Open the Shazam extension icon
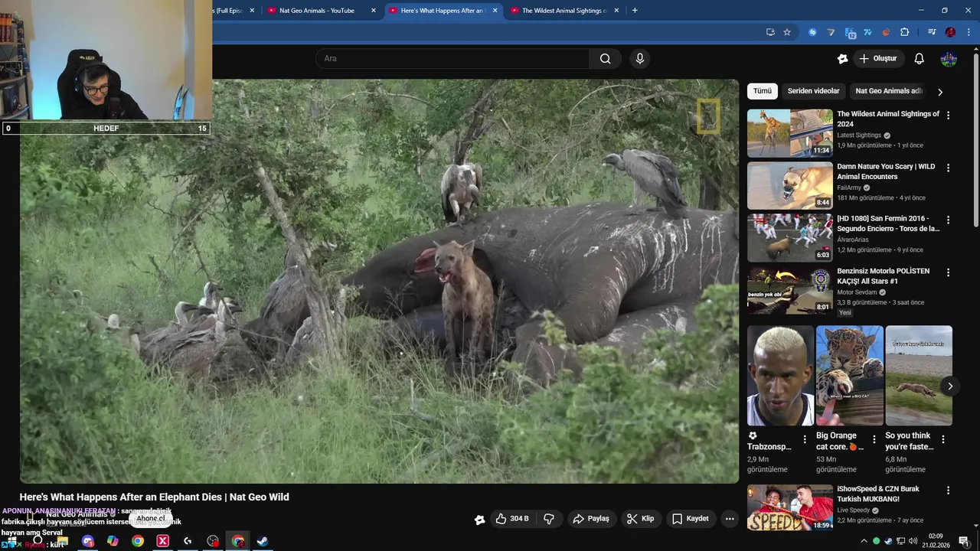Image resolution: width=980 pixels, height=551 pixels. point(812,32)
